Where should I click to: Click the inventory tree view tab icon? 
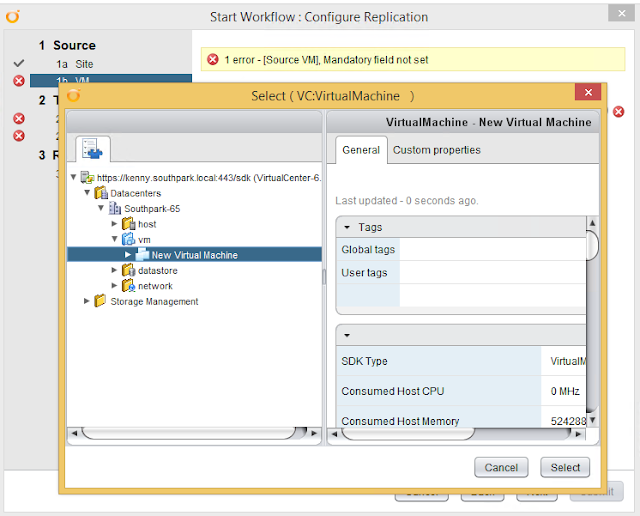click(x=93, y=148)
